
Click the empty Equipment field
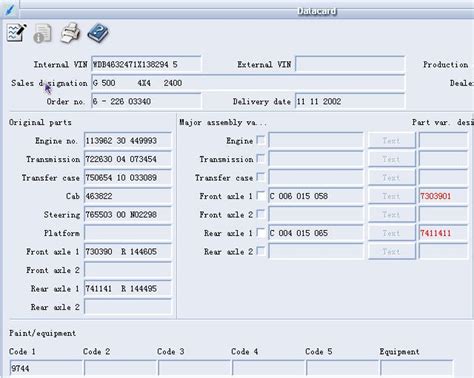point(416,368)
